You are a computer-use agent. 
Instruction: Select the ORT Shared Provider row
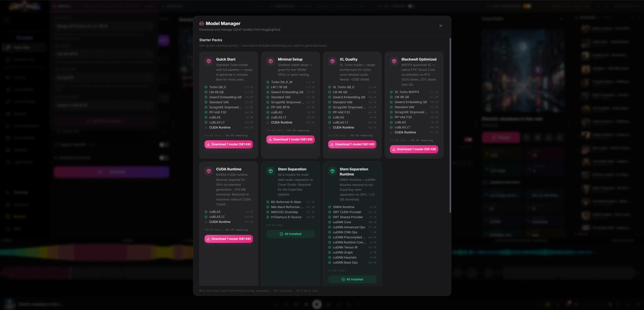pos(352,217)
